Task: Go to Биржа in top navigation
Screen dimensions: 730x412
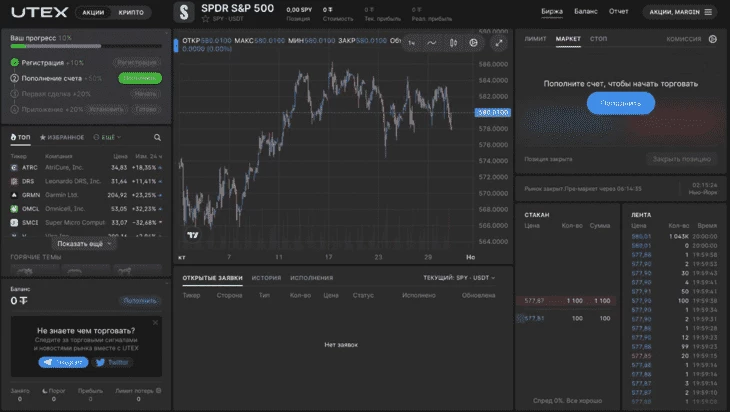Action: coord(552,12)
